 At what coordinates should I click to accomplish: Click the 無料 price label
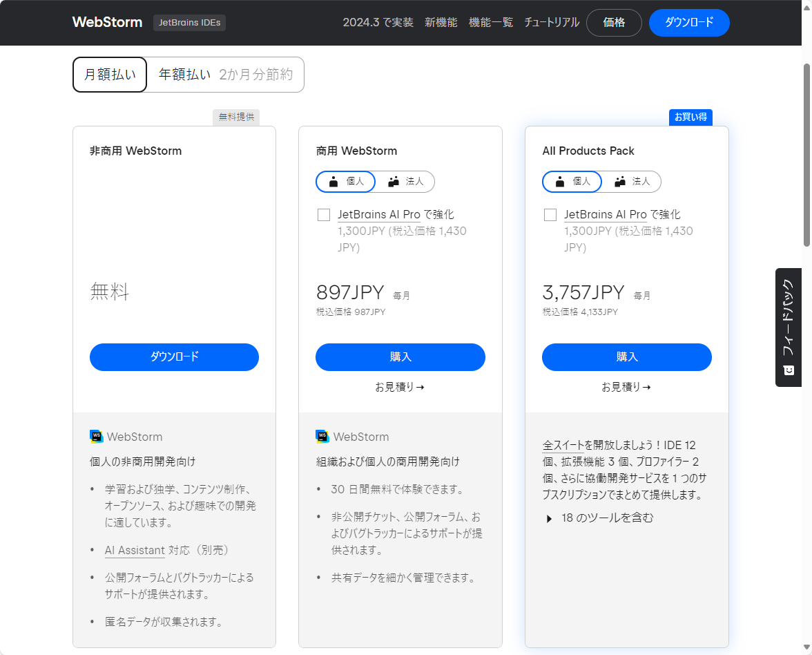click(x=109, y=292)
